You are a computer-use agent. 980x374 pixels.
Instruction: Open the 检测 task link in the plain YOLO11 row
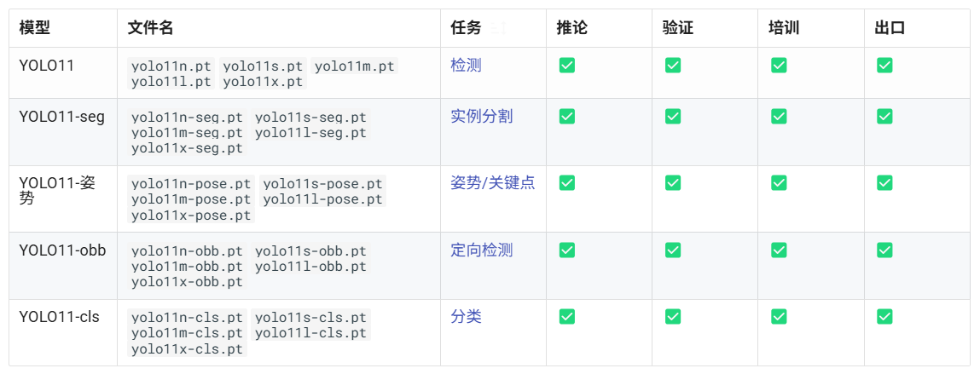[467, 65]
